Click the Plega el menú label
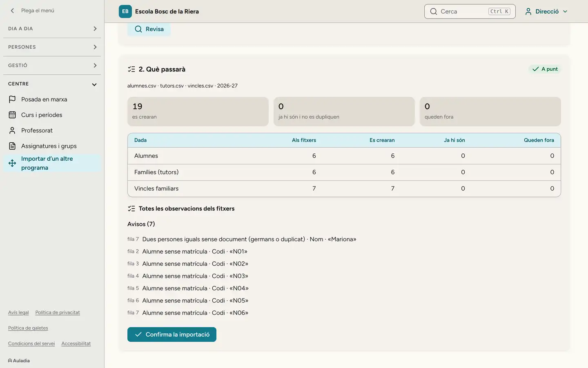This screenshot has width=588, height=368. point(38,11)
